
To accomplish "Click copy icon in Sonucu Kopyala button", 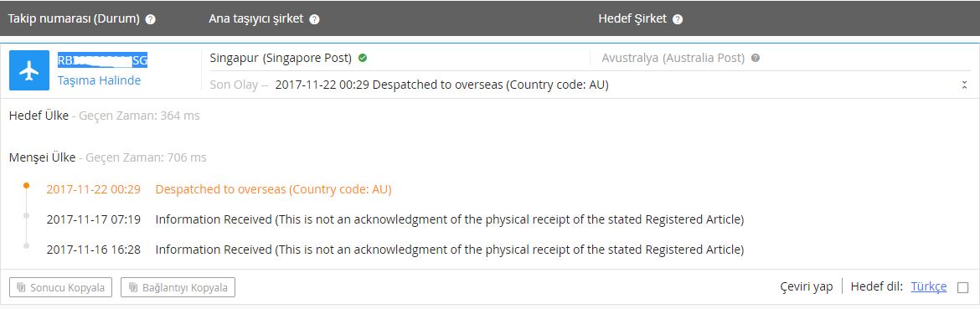I will [x=21, y=288].
